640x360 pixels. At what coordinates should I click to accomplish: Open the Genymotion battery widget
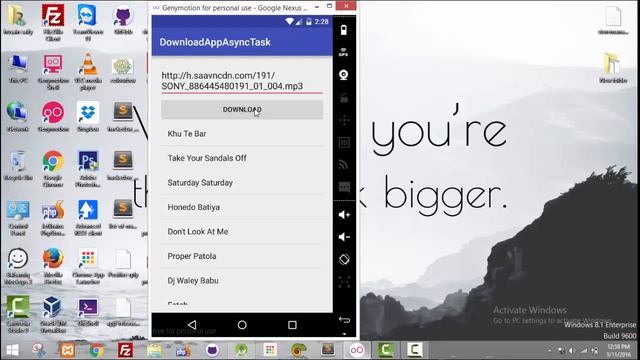[344, 30]
